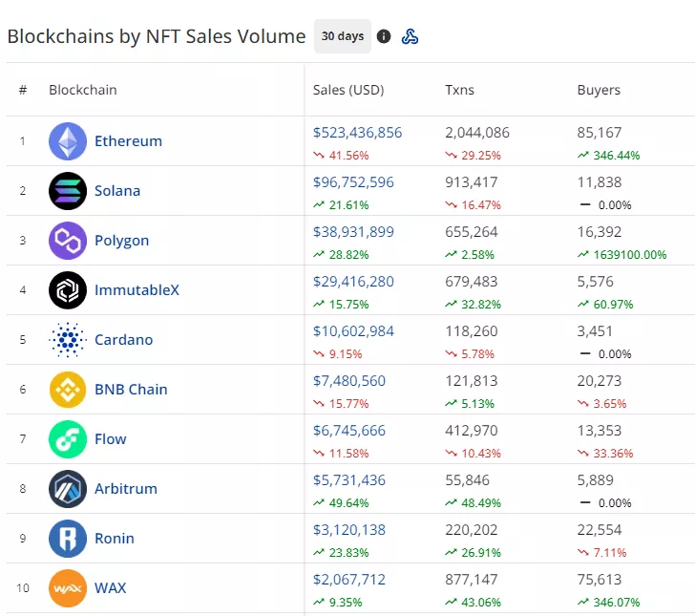Click Ethereum buyers value 85,167
Viewport: 695px width, 616px height.
(600, 132)
